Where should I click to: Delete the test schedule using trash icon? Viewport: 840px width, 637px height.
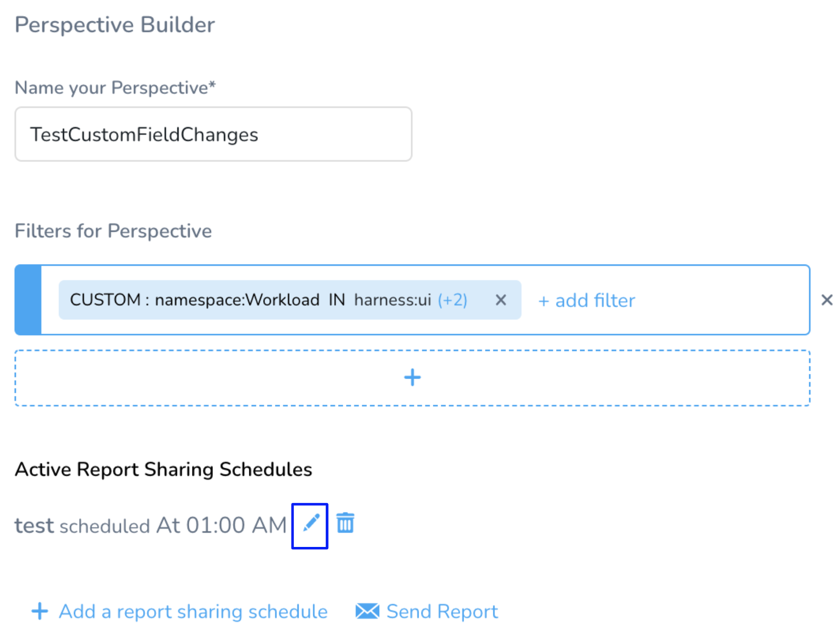[345, 523]
